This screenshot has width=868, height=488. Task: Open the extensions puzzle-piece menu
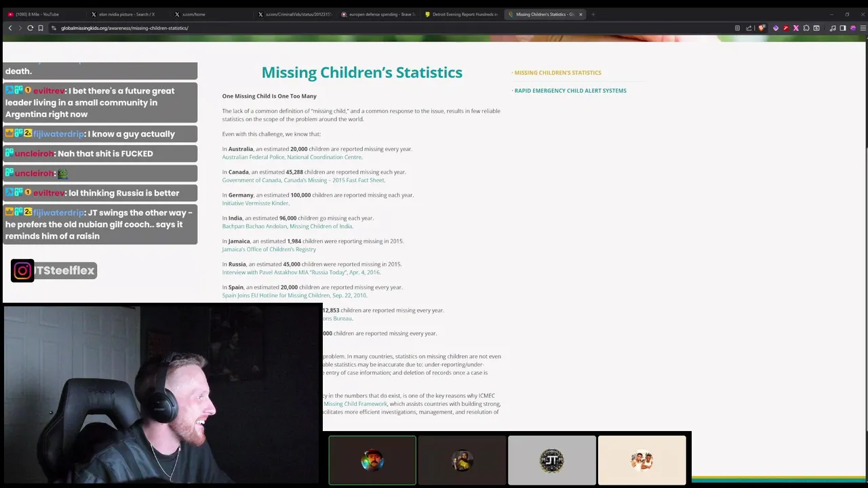(x=806, y=28)
